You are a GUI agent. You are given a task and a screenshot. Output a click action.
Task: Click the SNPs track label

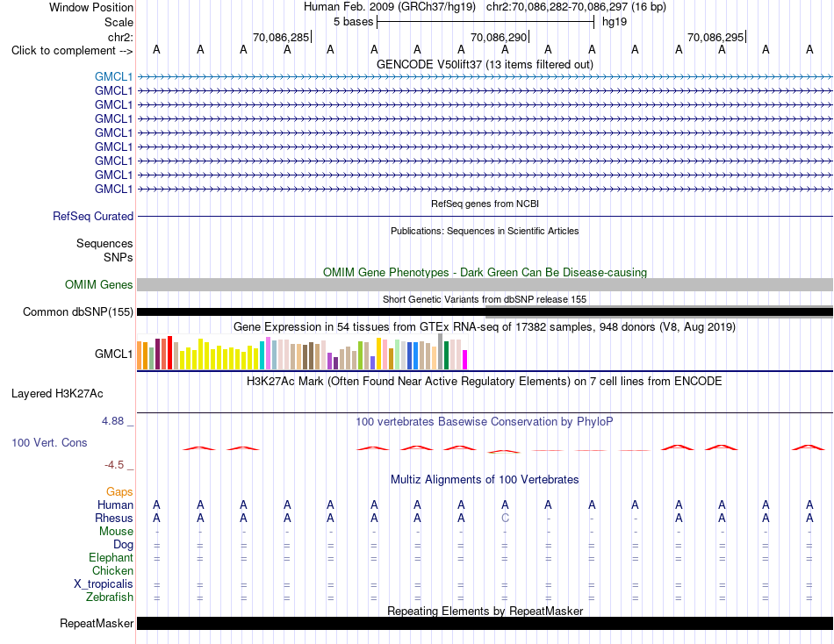click(119, 257)
